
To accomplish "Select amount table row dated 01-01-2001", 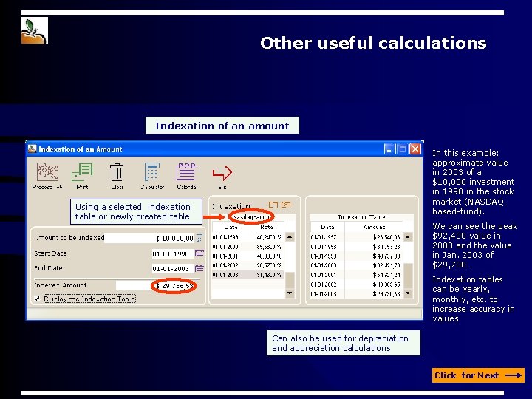I will coord(356,275).
